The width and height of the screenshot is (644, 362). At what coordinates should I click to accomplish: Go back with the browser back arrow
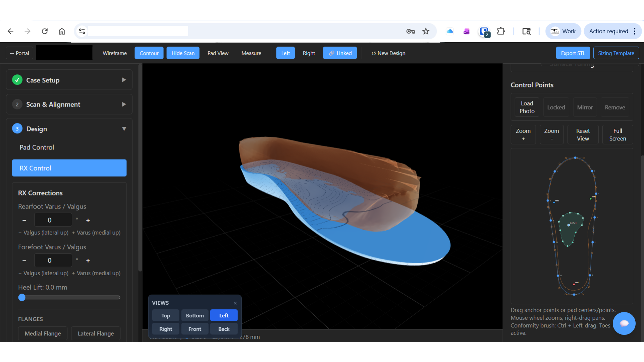[11, 31]
